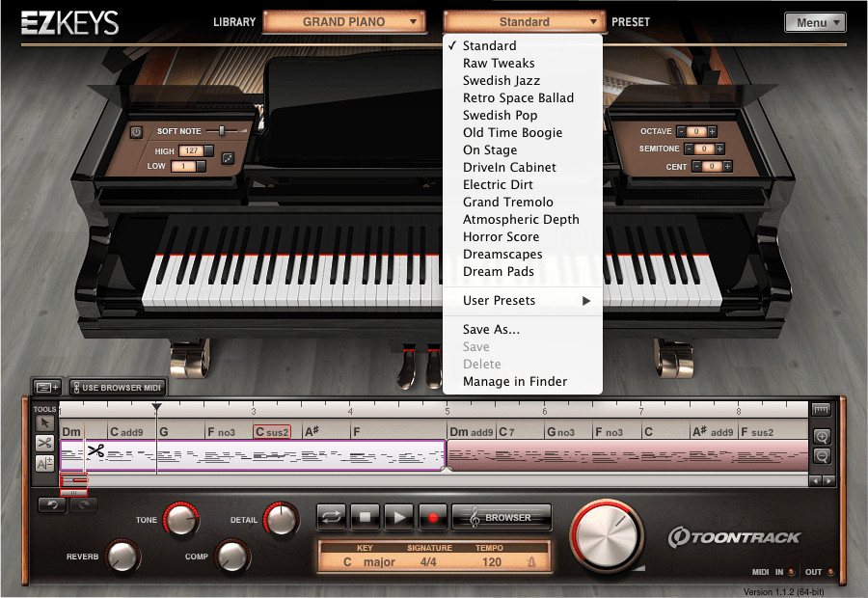868x598 pixels.
Task: Increase Octave with the plus button
Action: (x=712, y=131)
